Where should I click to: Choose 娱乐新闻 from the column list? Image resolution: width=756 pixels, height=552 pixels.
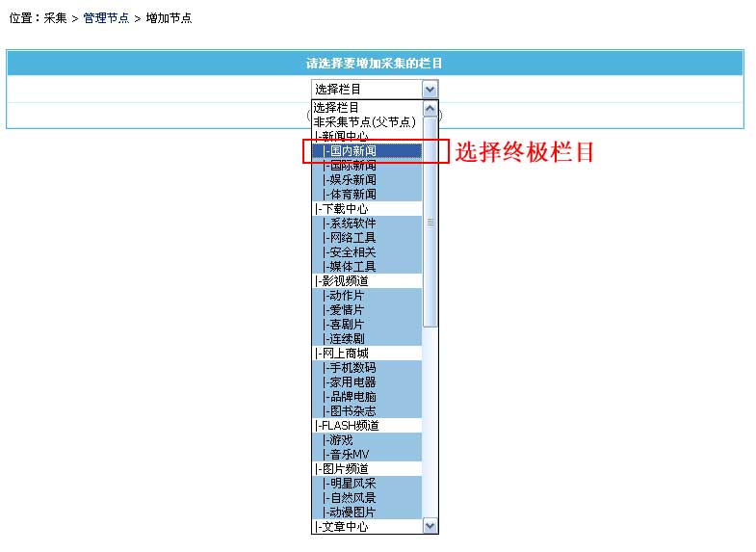[352, 180]
